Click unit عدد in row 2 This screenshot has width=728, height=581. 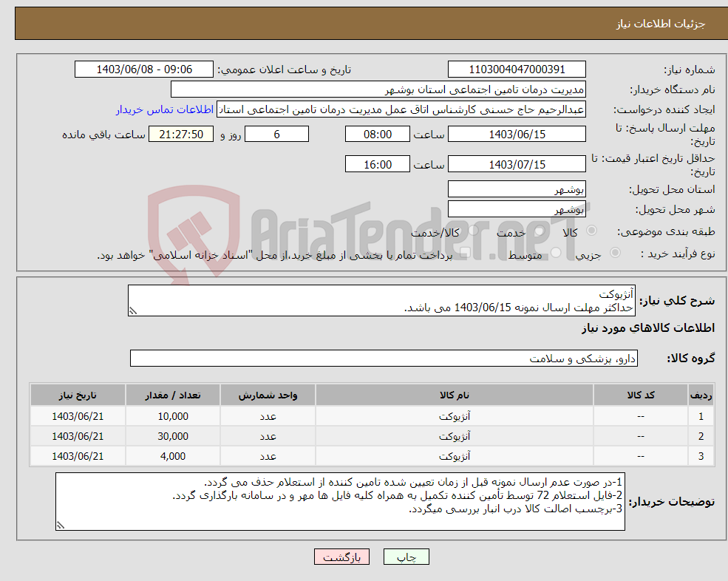tap(268, 436)
